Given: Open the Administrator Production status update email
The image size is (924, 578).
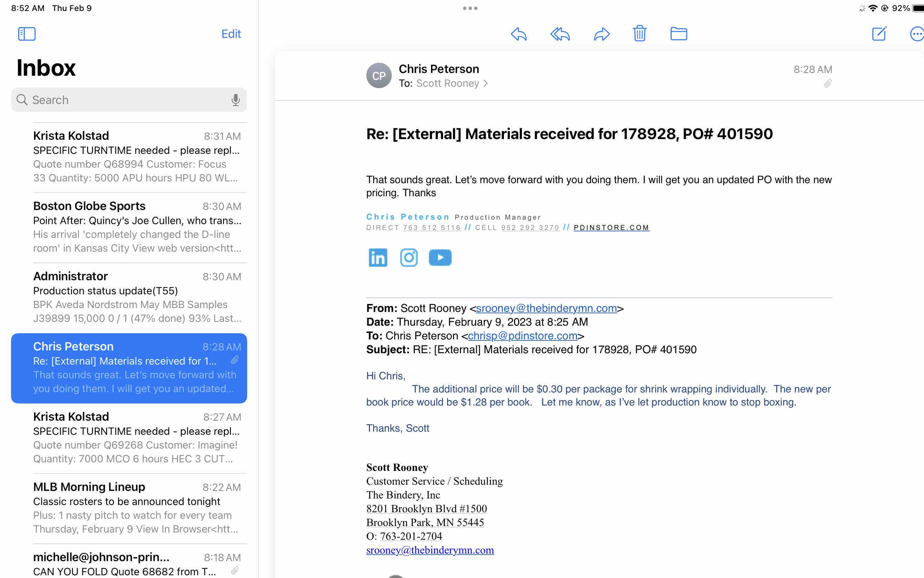Looking at the screenshot, I should point(136,297).
